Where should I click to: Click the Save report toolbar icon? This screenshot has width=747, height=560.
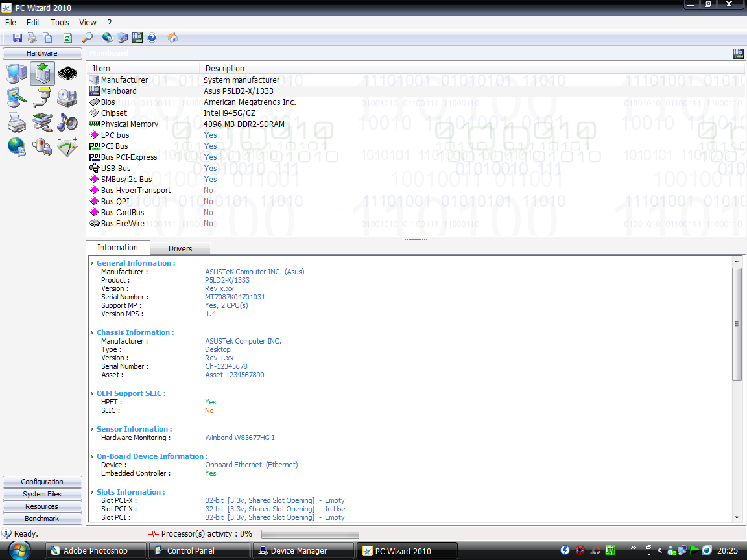click(x=17, y=38)
